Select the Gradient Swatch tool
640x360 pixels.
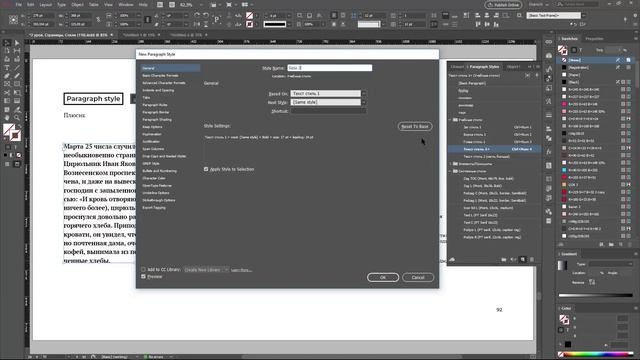coord(7,101)
